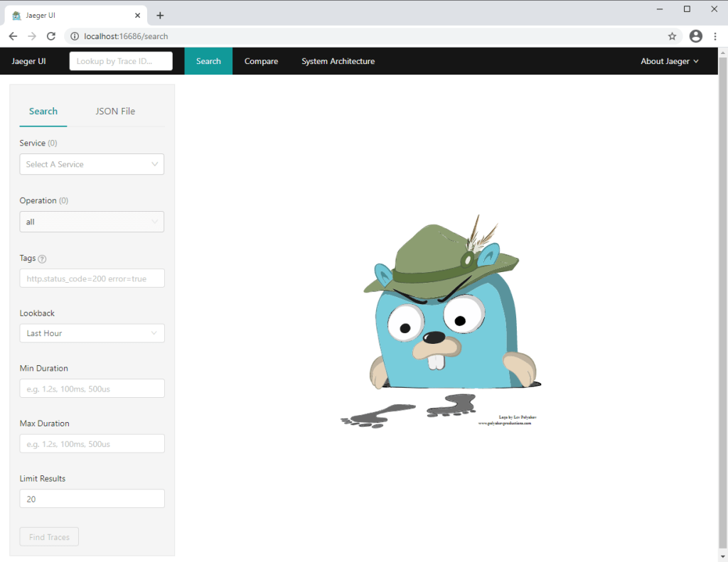Switch to the JSON File tab

coord(115,111)
